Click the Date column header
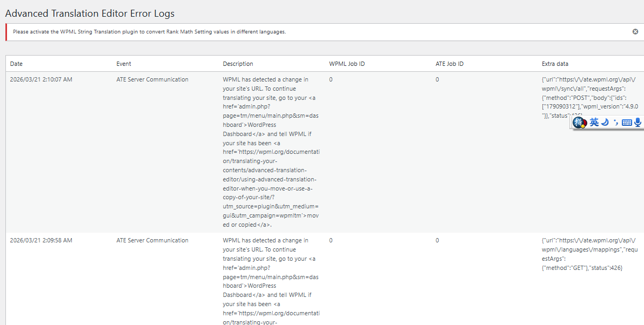644x325 pixels. [x=16, y=64]
